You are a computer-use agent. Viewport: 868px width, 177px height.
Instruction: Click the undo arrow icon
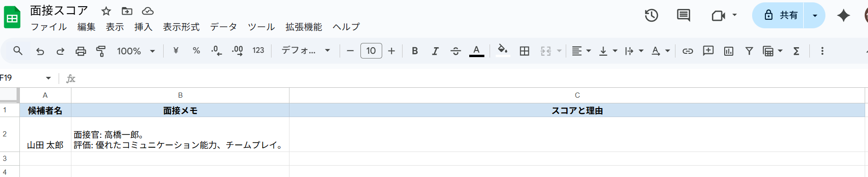40,51
